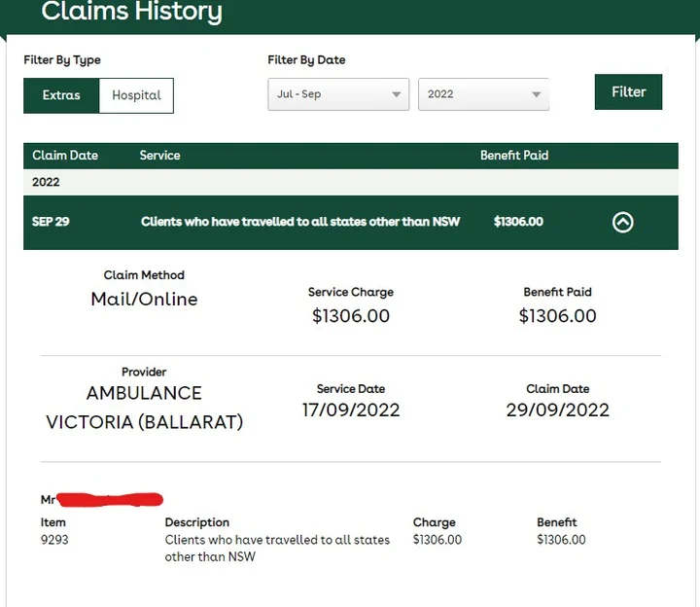
Task: Click item number 9293
Action: coord(54,540)
